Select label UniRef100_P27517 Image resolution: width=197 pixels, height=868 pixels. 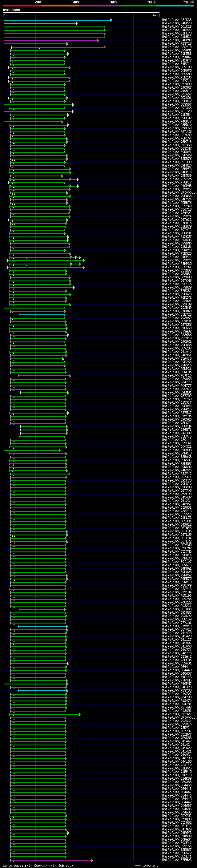[177, 412]
